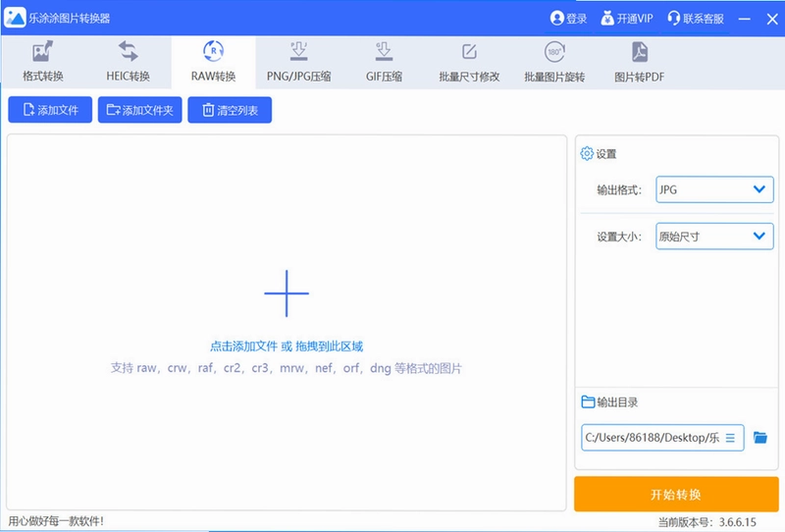Click the 设置大小: label

click(x=619, y=237)
